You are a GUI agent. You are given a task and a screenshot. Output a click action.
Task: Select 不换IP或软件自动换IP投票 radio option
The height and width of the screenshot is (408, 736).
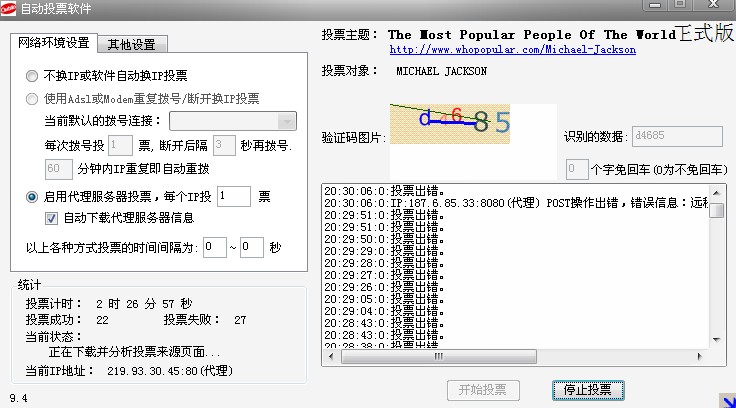pos(32,76)
